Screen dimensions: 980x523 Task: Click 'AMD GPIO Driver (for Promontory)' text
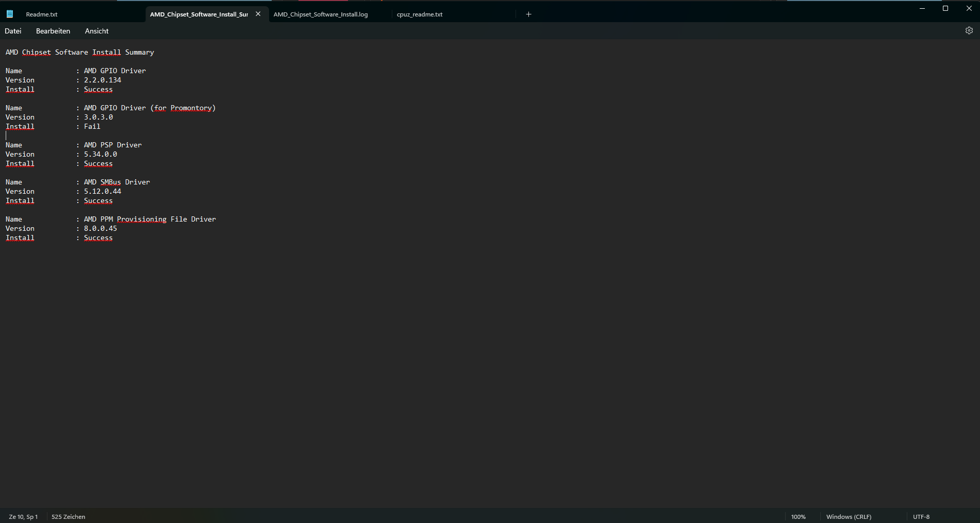150,108
